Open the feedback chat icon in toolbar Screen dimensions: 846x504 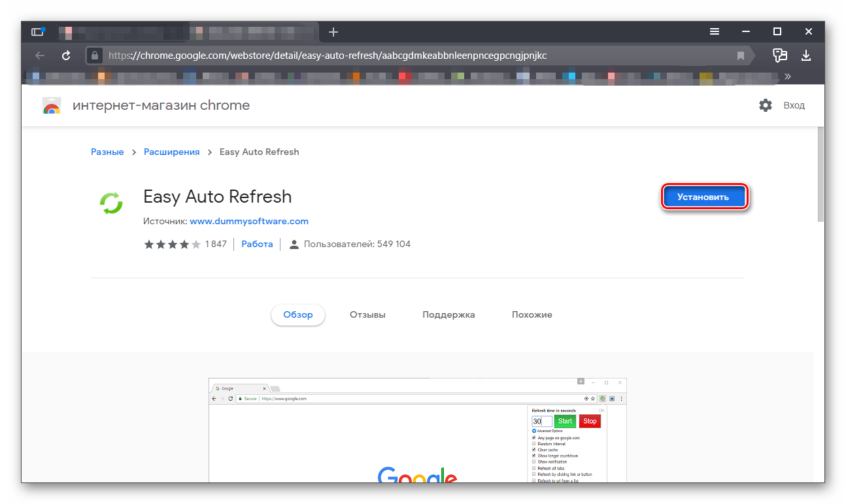pos(779,56)
